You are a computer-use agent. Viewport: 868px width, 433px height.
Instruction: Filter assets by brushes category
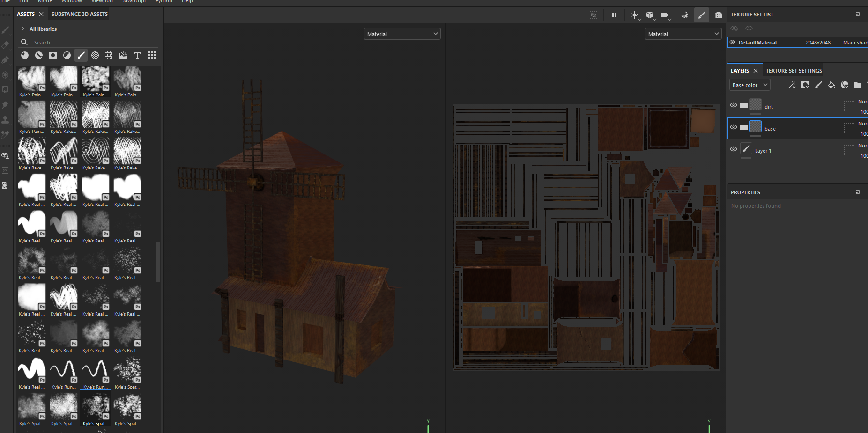81,55
